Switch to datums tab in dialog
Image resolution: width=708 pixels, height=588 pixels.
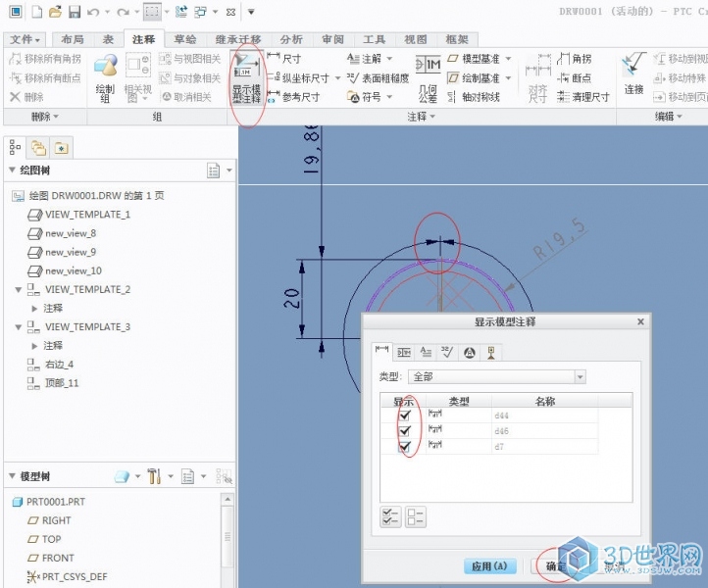491,352
